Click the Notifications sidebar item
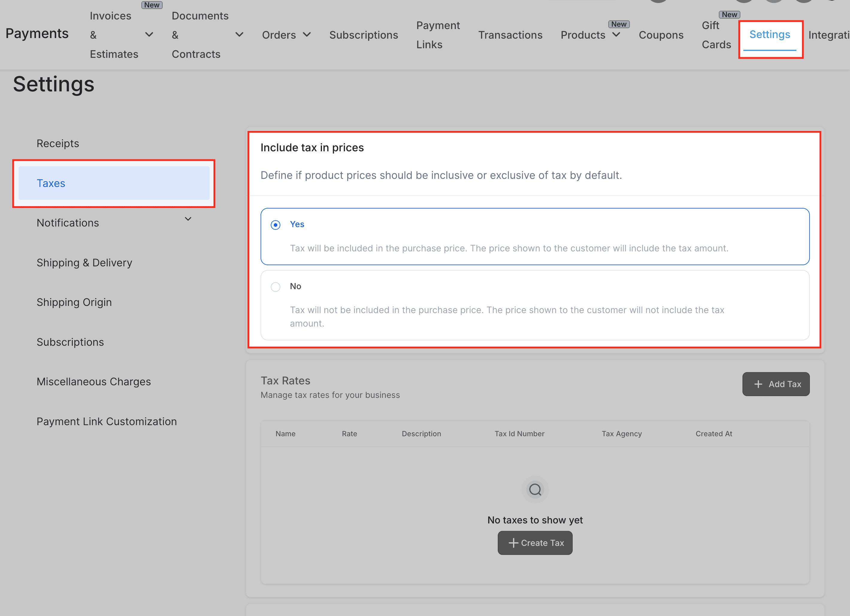 pyautogui.click(x=68, y=223)
